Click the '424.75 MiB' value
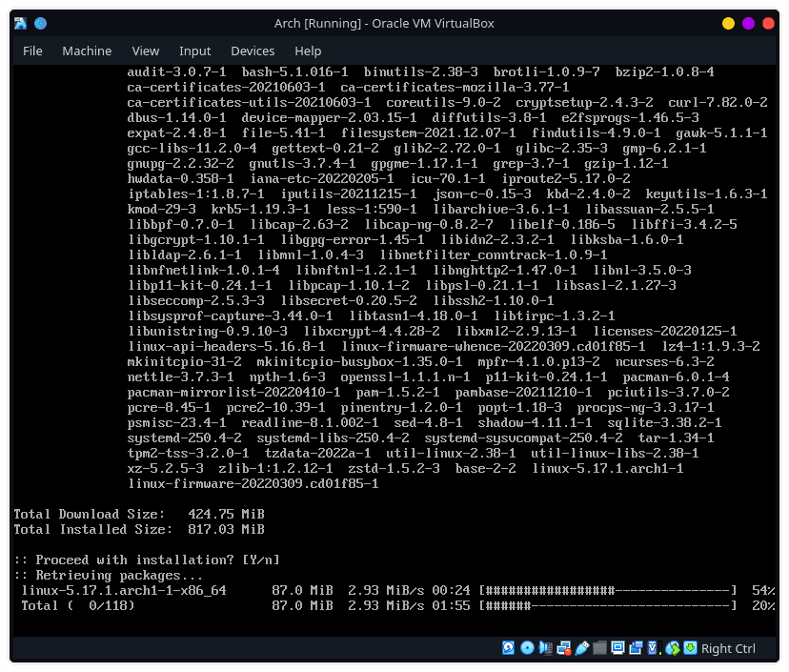 point(226,514)
